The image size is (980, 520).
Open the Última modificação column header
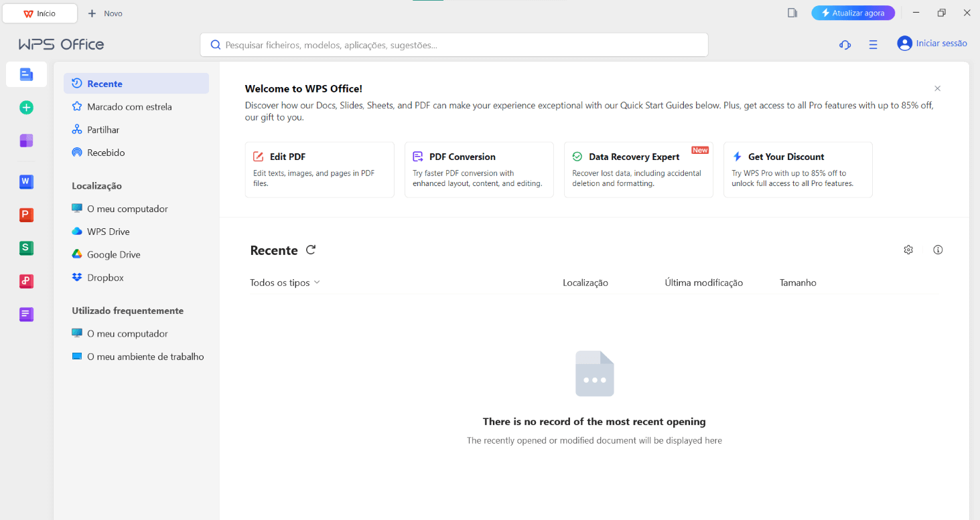pyautogui.click(x=703, y=282)
